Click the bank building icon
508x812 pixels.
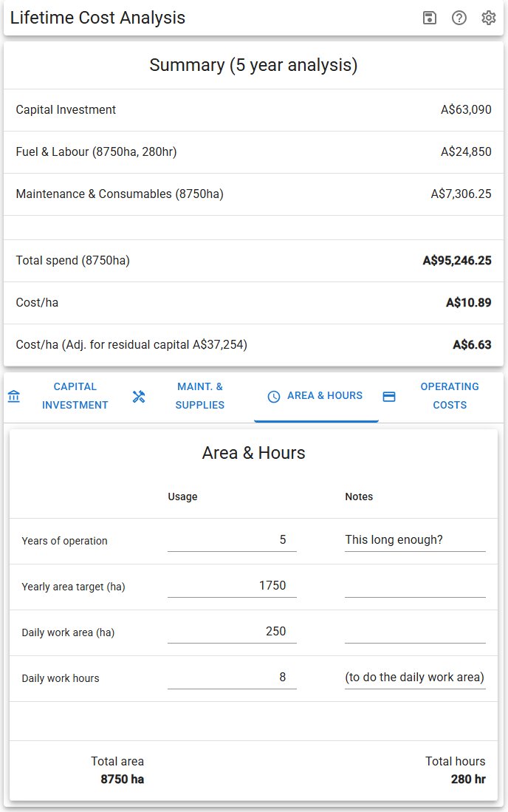tap(14, 397)
